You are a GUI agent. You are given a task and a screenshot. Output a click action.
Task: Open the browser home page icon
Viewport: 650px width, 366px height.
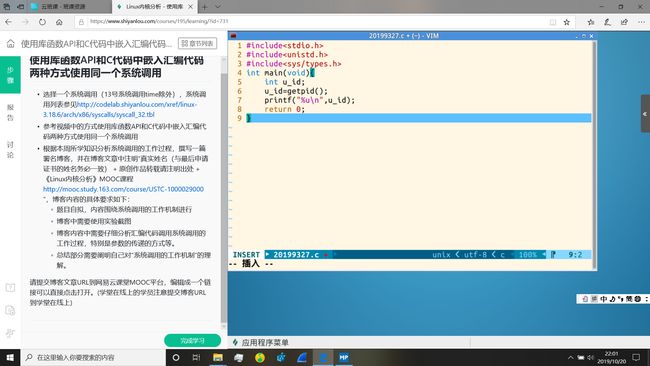(x=59, y=22)
